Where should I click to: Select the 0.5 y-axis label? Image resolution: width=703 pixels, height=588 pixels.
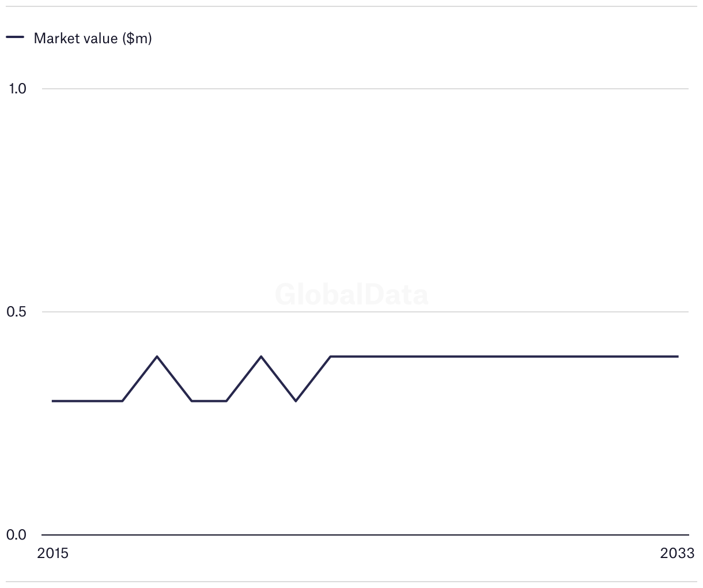click(x=17, y=312)
